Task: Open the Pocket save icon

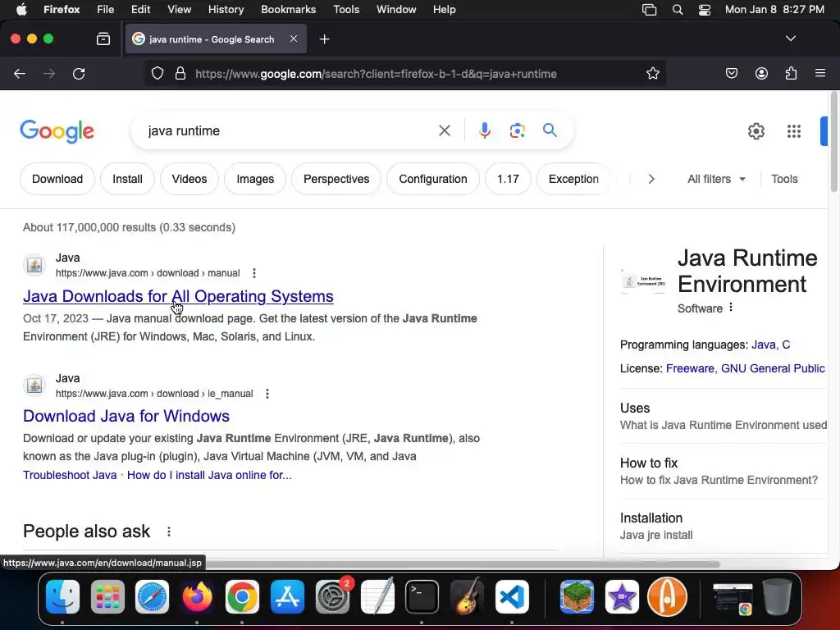Action: pyautogui.click(x=731, y=73)
